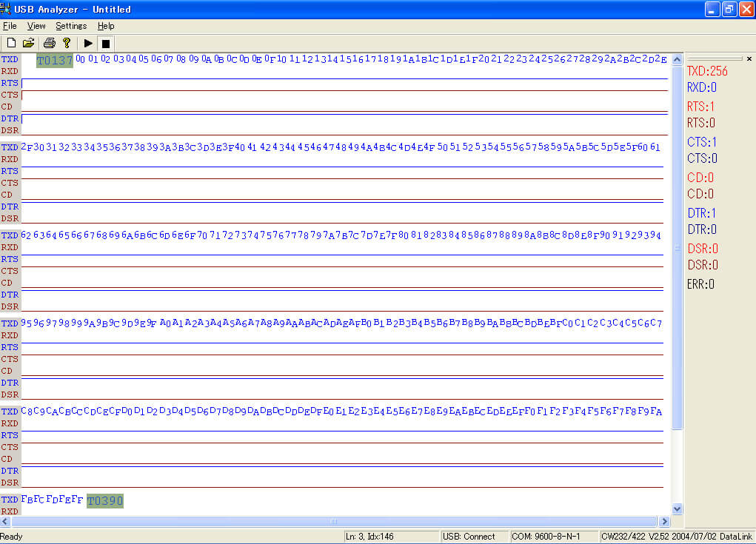The height and width of the screenshot is (544, 756).
Task: Click the New document toolbar icon
Action: (x=11, y=43)
